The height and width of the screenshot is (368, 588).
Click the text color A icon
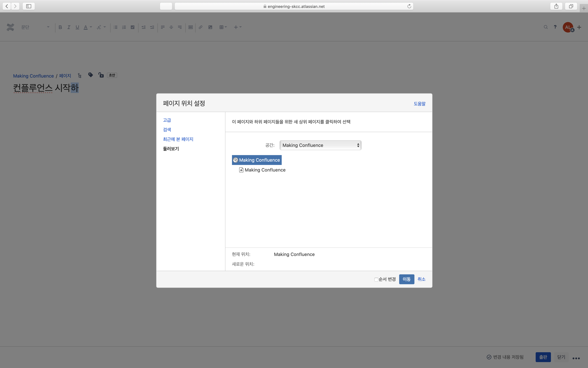tap(85, 27)
